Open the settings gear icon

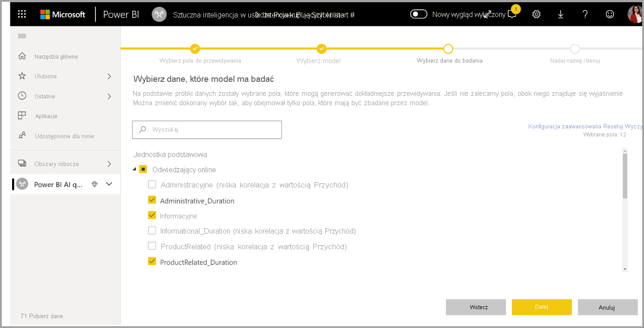click(536, 14)
